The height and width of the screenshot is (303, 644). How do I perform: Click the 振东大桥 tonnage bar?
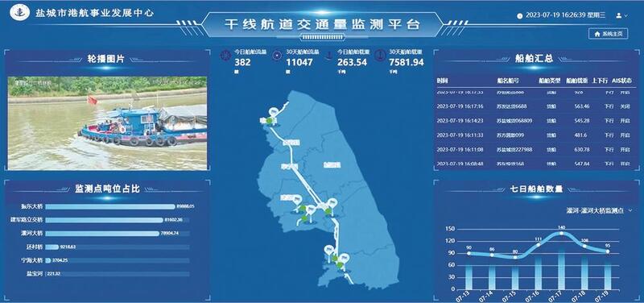coord(110,207)
